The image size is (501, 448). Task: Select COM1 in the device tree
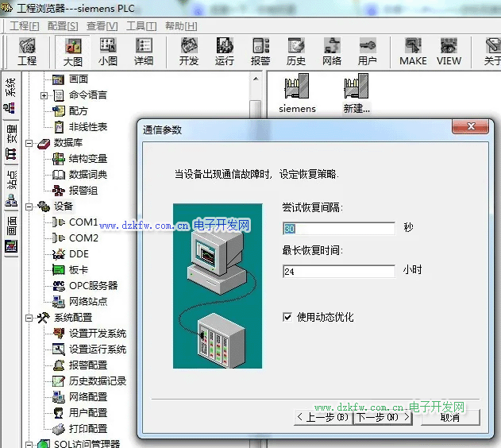83,222
